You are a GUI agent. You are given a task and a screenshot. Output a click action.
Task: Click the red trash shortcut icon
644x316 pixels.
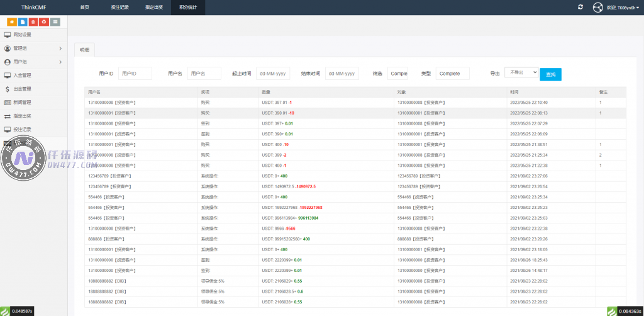[33, 22]
